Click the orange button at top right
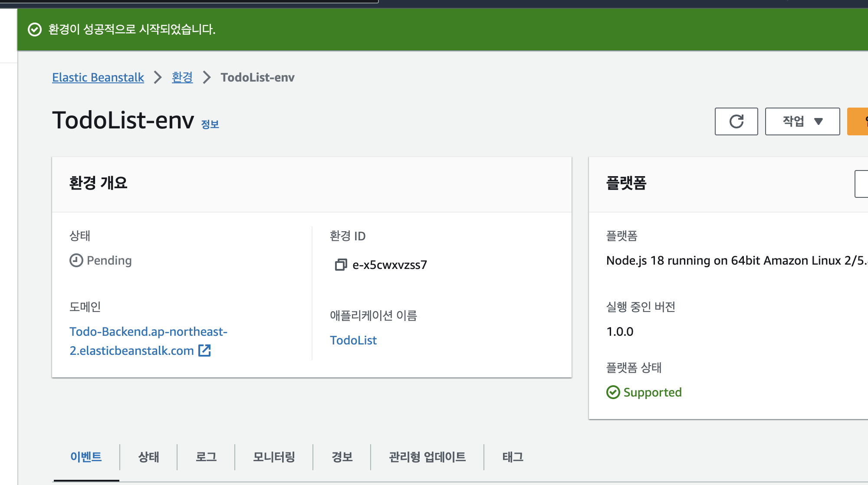Screen dimensions: 868x485 click(x=858, y=121)
